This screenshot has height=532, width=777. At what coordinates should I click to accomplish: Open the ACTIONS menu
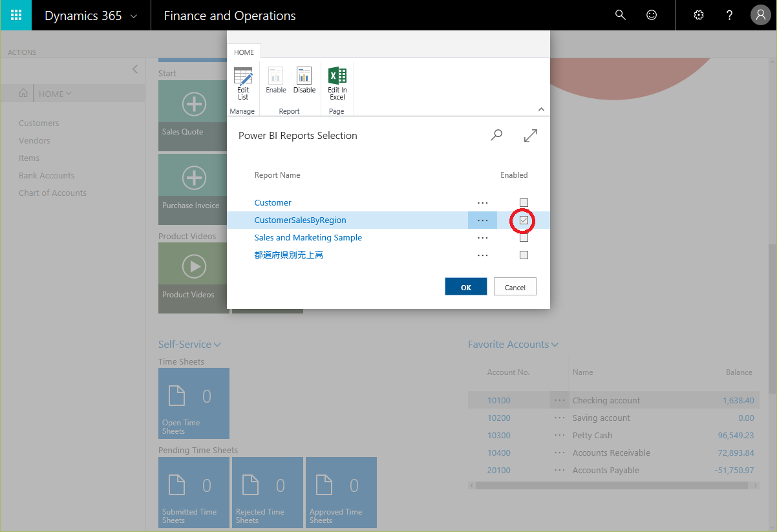coord(22,52)
